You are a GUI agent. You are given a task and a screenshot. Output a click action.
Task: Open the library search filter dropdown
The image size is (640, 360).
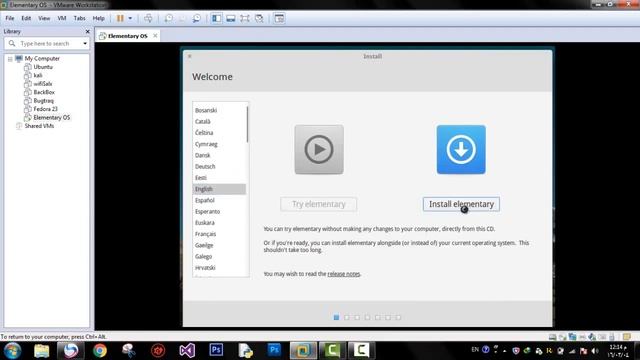pyautogui.click(x=85, y=43)
